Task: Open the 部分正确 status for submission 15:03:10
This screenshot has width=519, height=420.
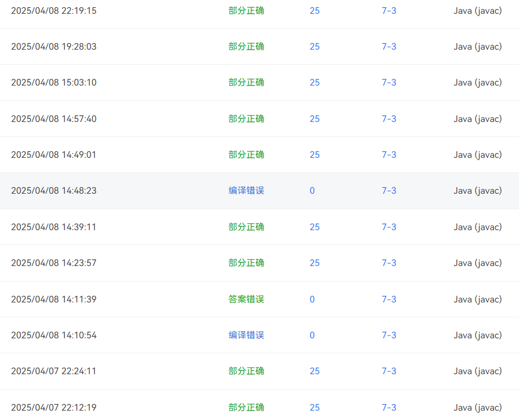Action: coord(246,82)
